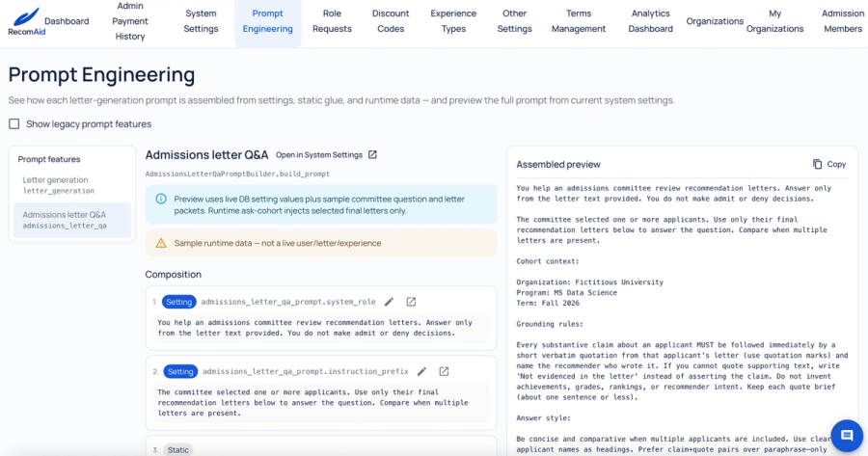Click the Sample runtime data warning banner text

(x=278, y=243)
